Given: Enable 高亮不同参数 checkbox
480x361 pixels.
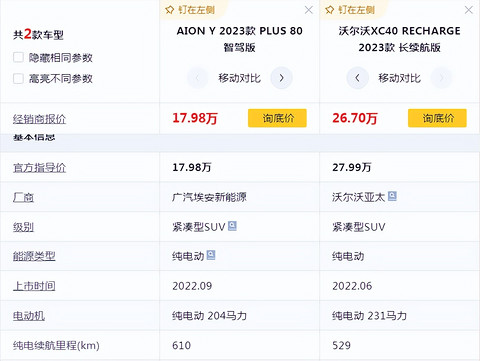Looking at the screenshot, I should (18, 79).
